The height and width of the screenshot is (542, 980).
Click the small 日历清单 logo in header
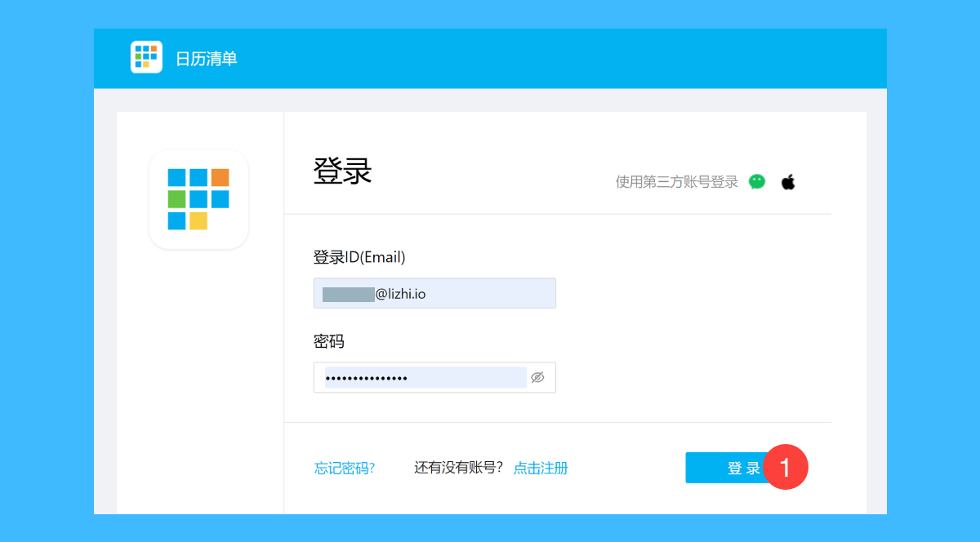(146, 57)
